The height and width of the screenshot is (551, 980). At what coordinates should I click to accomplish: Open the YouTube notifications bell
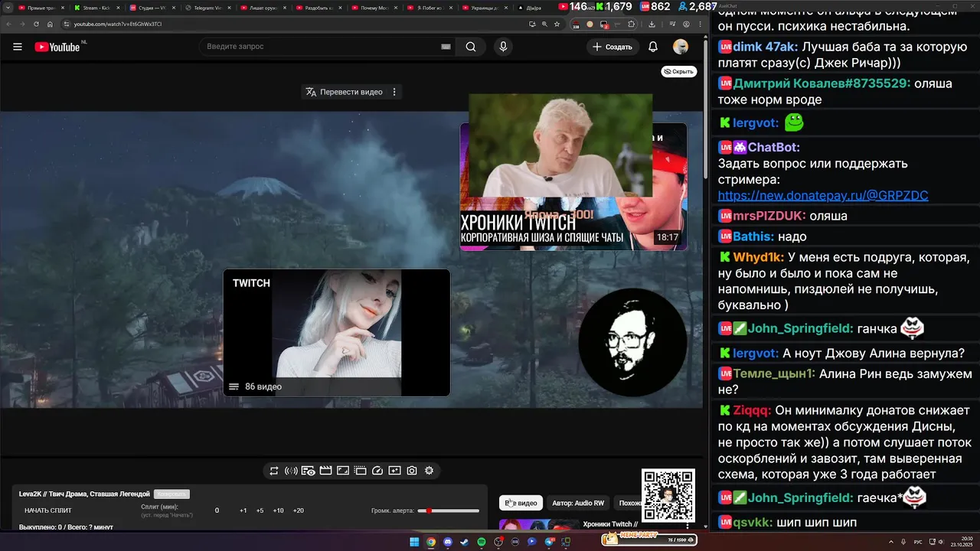(653, 47)
